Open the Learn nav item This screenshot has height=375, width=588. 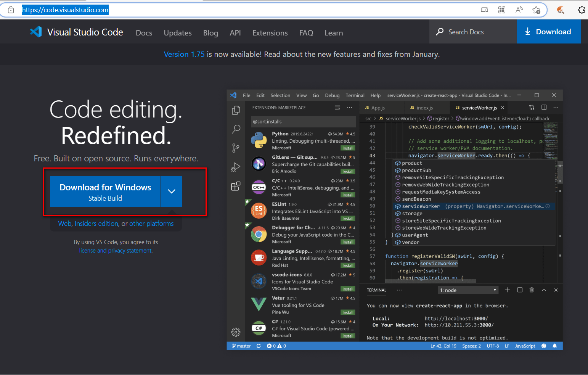334,33
